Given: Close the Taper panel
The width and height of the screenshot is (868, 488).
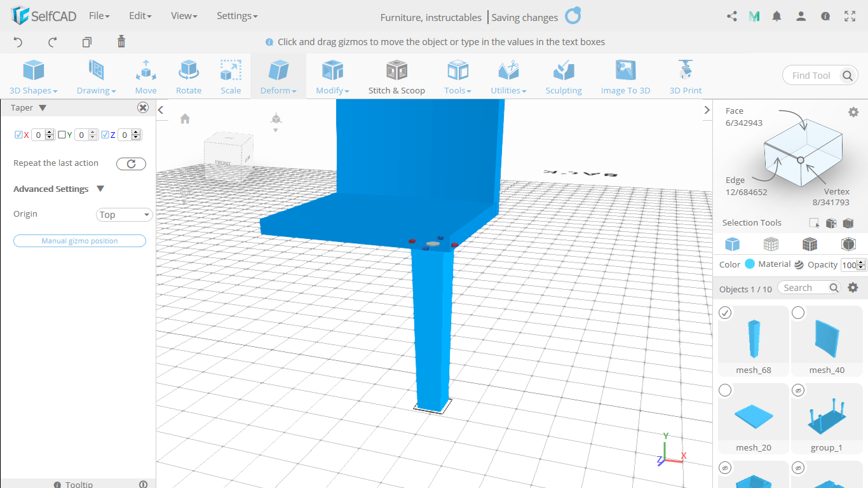Looking at the screenshot, I should [143, 108].
